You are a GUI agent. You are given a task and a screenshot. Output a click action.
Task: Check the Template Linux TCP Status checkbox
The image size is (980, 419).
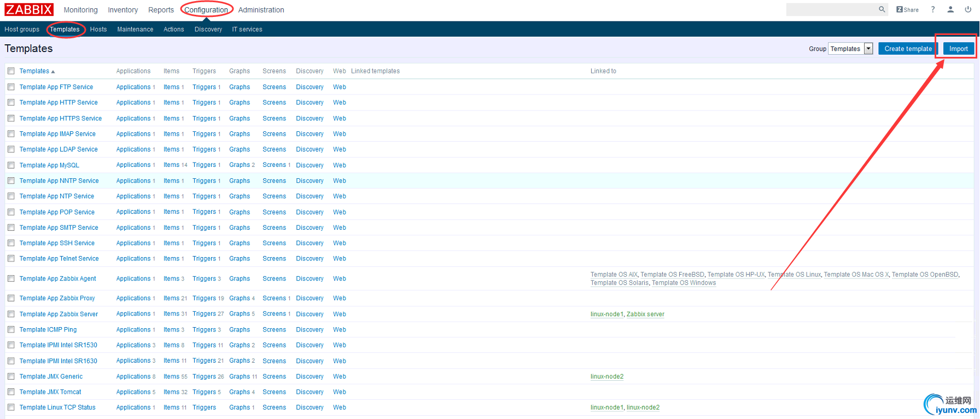coord(11,408)
